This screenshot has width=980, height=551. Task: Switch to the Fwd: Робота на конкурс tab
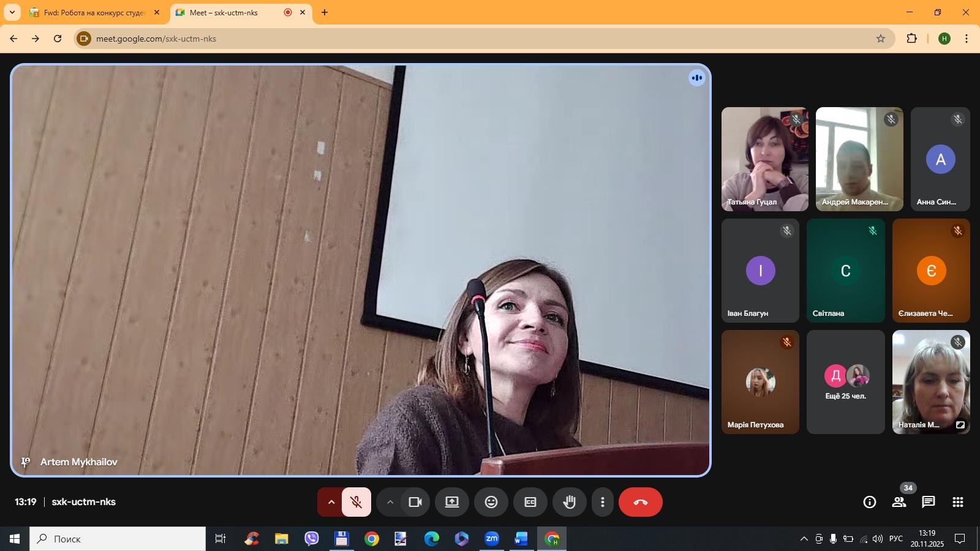pyautogui.click(x=94, y=12)
